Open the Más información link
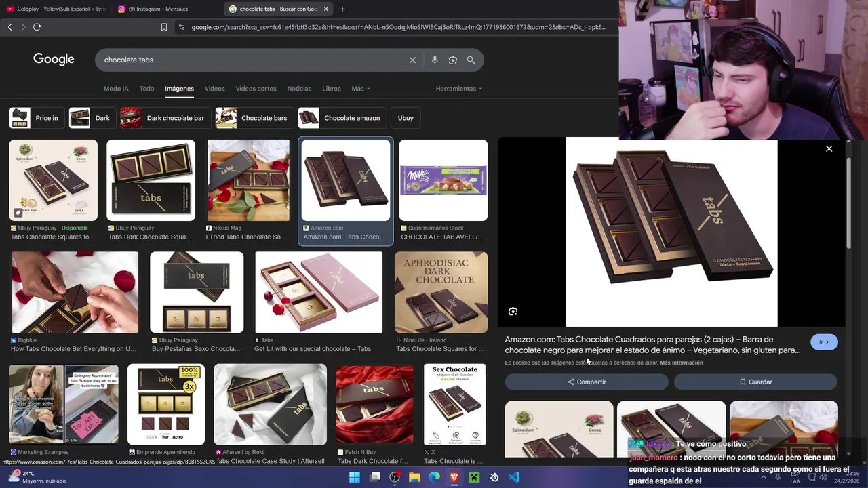Image resolution: width=868 pixels, height=488 pixels. pyautogui.click(x=681, y=363)
